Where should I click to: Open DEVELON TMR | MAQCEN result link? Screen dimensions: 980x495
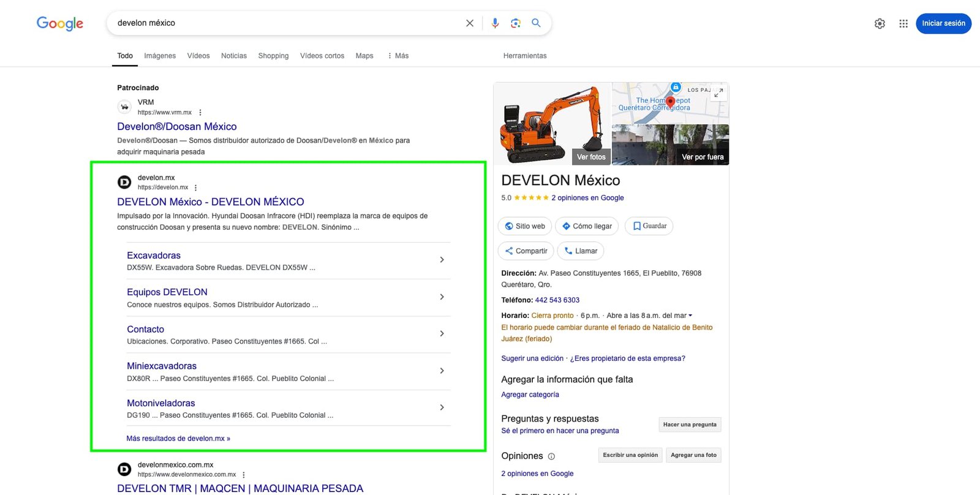coord(240,488)
